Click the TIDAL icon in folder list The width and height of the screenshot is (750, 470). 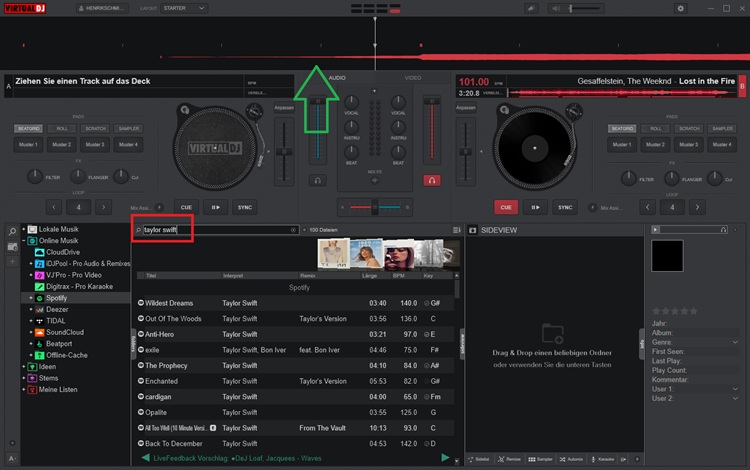tap(40, 321)
